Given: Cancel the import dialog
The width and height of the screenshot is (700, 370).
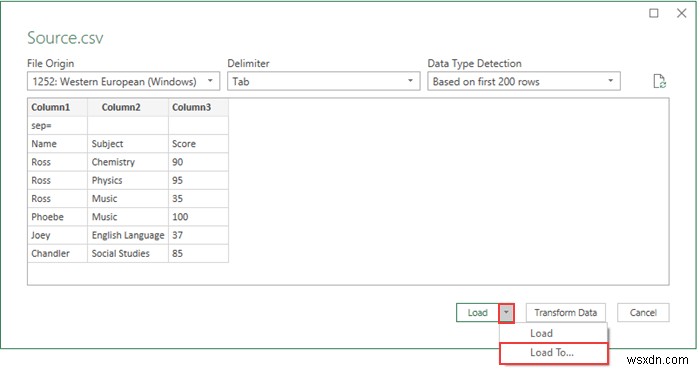Looking at the screenshot, I should pos(643,313).
